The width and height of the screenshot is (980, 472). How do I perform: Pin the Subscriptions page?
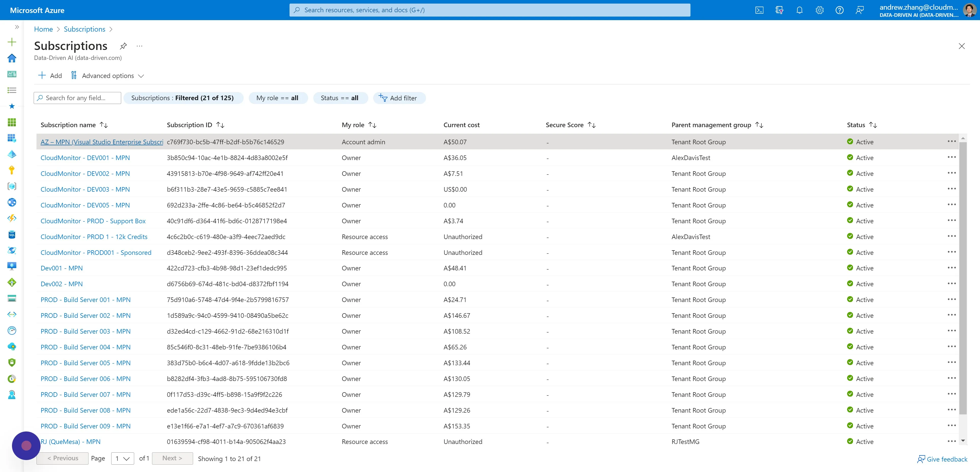coord(123,46)
